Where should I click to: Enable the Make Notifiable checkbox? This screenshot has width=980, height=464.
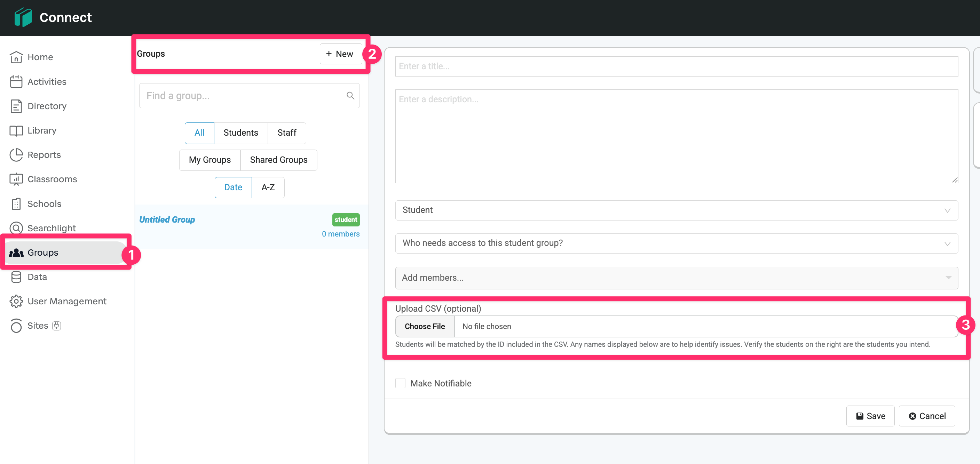pos(400,383)
